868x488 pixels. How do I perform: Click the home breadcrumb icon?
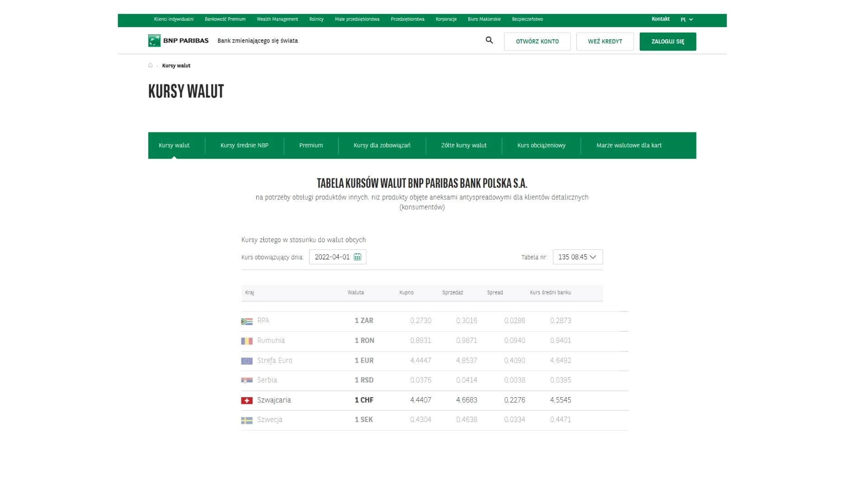pyautogui.click(x=151, y=66)
